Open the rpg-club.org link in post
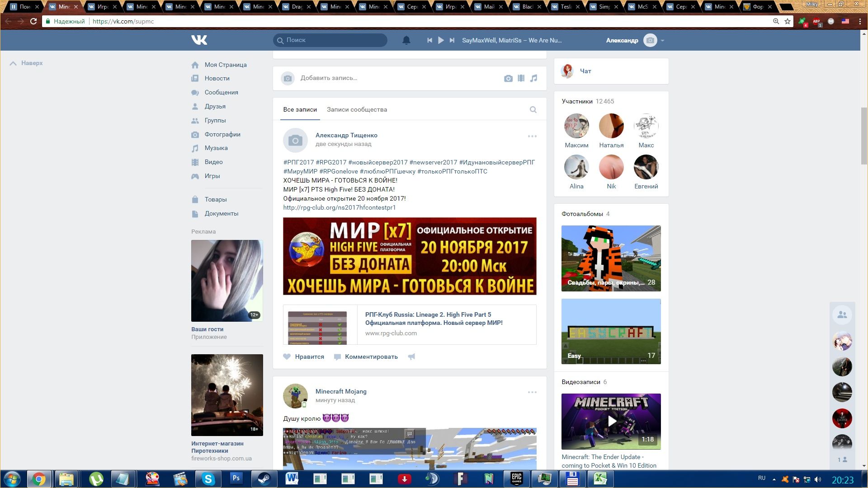 point(339,207)
